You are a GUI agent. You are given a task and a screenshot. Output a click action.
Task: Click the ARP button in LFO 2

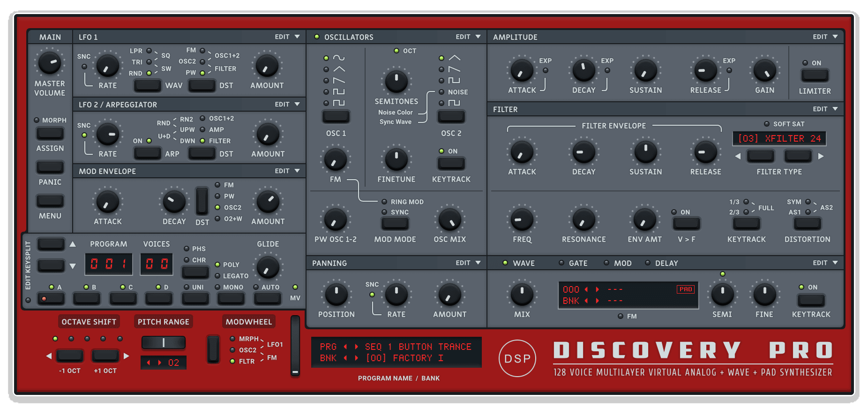[147, 153]
